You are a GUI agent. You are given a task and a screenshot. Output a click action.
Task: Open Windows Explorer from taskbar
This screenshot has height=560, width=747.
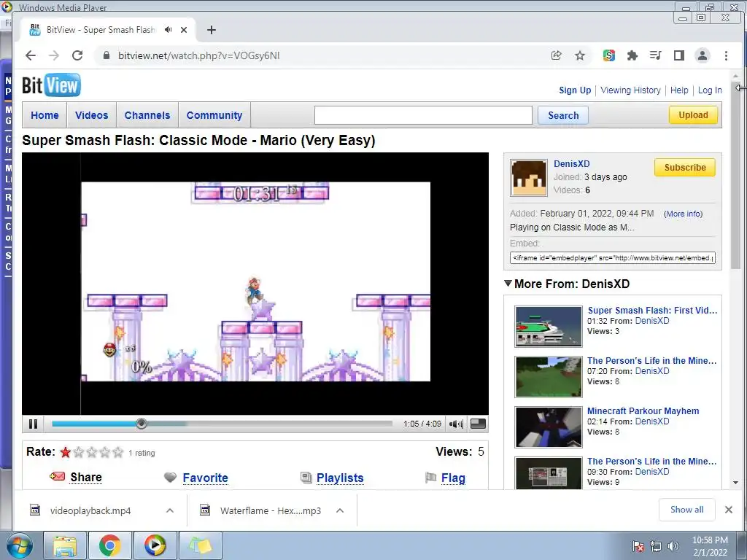[65, 545]
